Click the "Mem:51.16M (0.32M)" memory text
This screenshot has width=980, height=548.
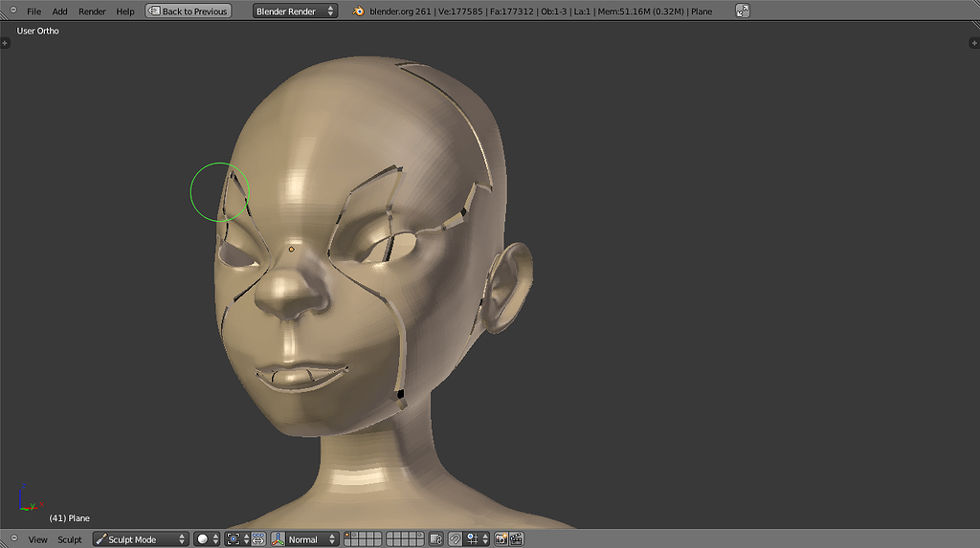coord(640,11)
